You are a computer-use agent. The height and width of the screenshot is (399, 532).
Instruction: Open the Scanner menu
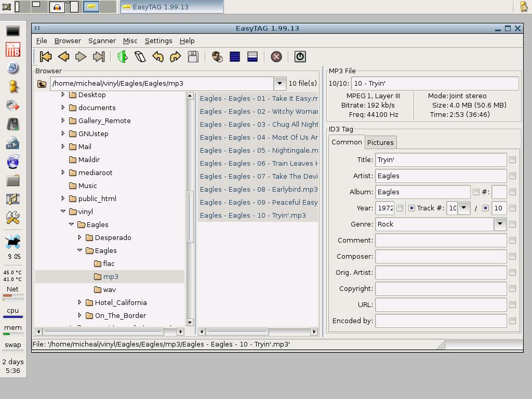click(102, 41)
